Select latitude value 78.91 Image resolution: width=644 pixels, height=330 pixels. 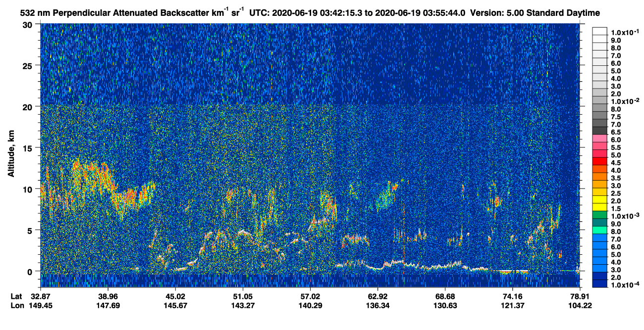[580, 296]
